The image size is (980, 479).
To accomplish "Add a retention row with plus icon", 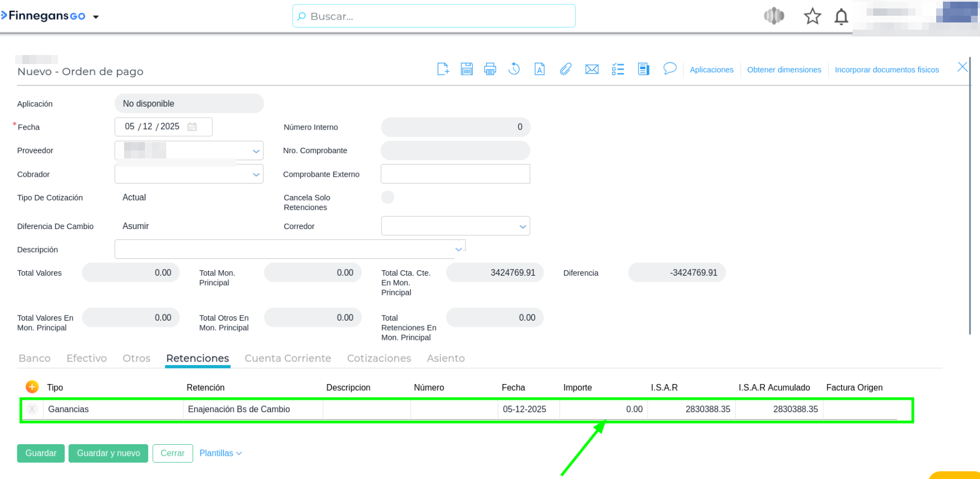I will [x=32, y=387].
